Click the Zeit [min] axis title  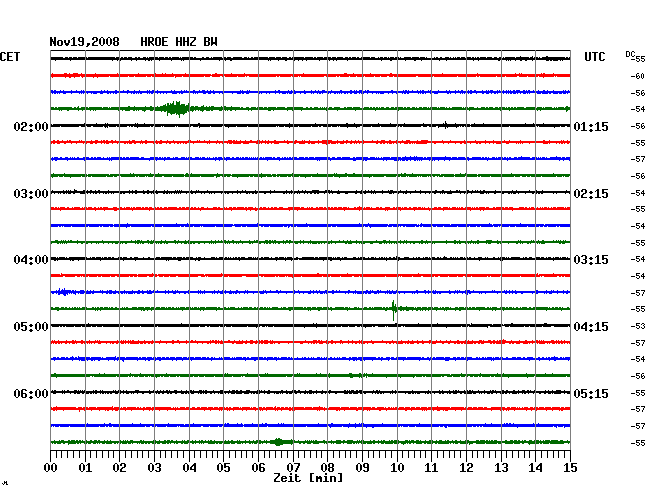click(308, 478)
